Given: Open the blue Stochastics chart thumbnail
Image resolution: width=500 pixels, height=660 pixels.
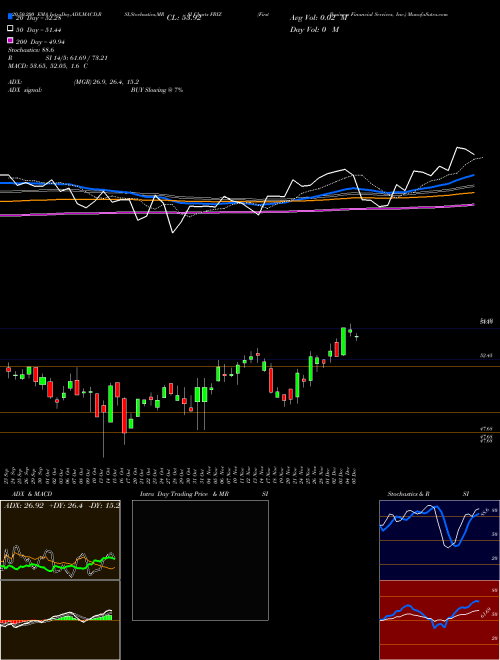Looking at the screenshot, I should [x=439, y=540].
